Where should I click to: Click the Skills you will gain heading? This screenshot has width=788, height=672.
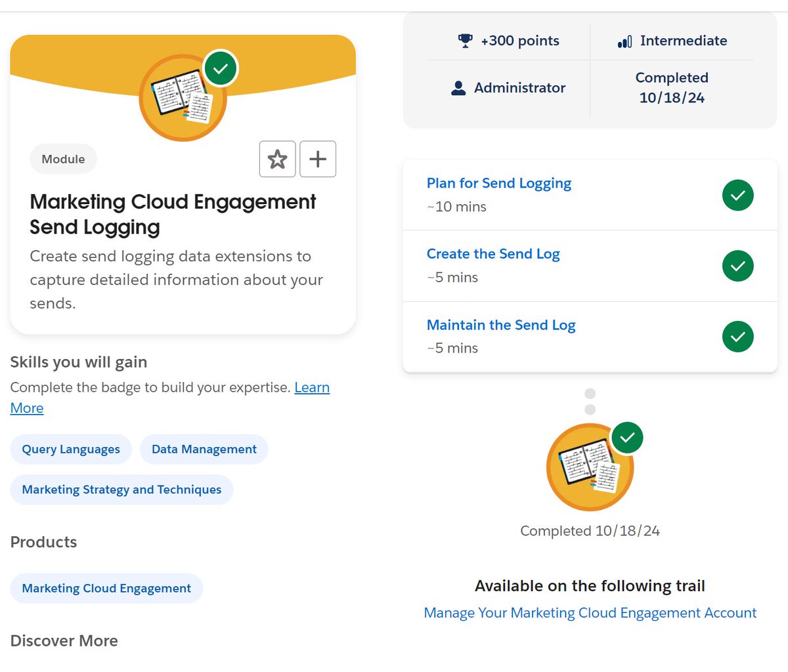click(79, 362)
